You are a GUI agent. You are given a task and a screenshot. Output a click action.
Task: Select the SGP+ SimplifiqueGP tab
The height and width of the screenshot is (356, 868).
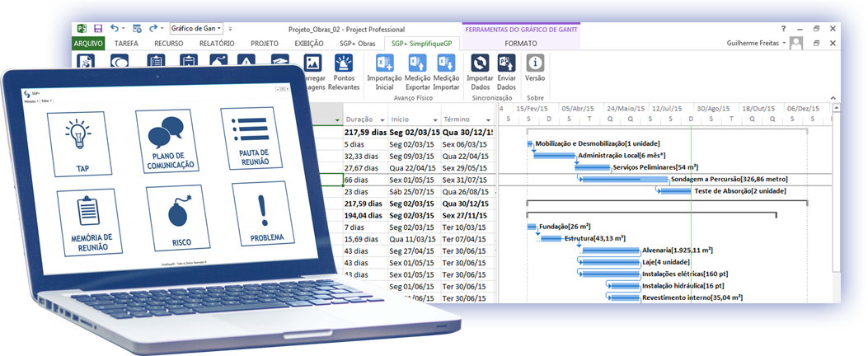pos(421,43)
